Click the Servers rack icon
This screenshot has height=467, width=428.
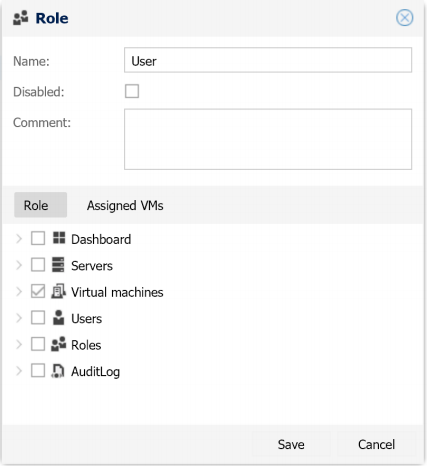click(58, 265)
